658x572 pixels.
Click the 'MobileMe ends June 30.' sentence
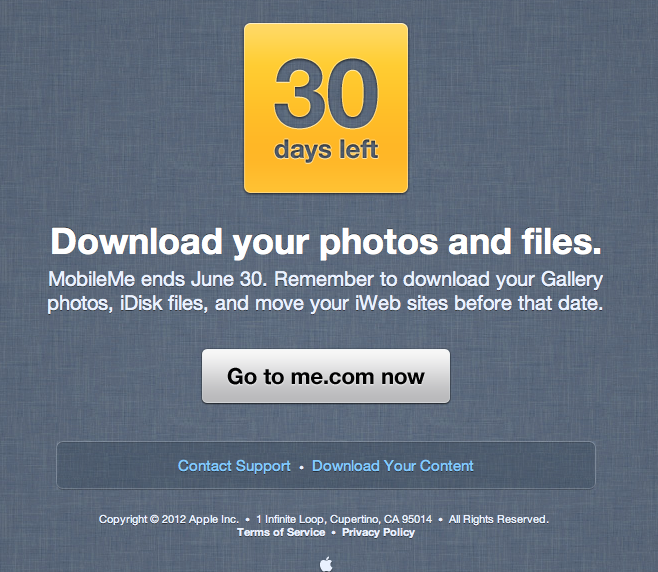click(x=158, y=279)
